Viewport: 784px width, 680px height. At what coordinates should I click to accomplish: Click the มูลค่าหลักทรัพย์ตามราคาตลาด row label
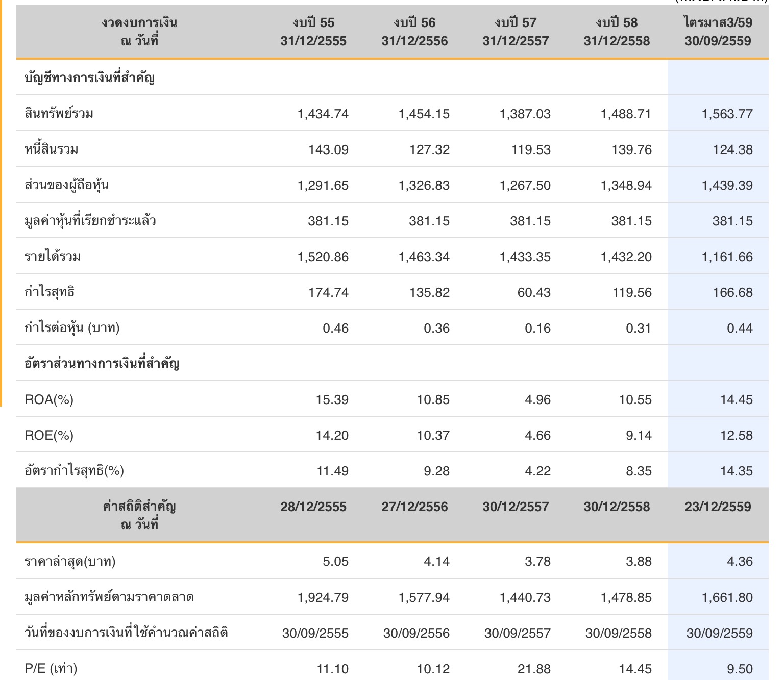tap(109, 597)
